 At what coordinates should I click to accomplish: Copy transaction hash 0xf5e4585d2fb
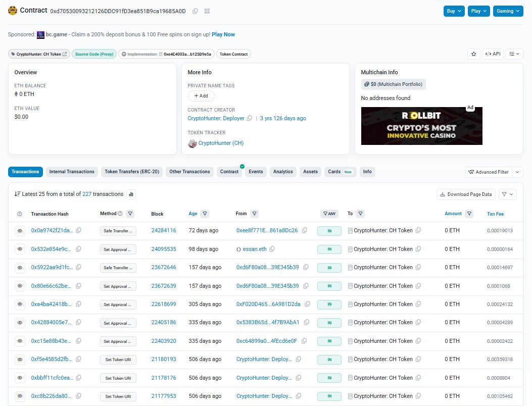coord(78,359)
